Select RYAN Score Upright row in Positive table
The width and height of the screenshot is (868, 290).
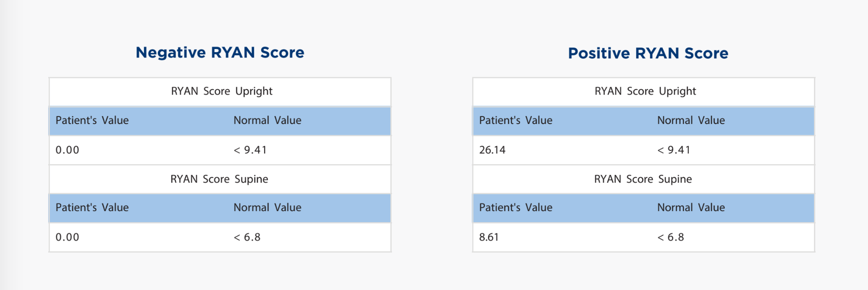click(x=645, y=91)
